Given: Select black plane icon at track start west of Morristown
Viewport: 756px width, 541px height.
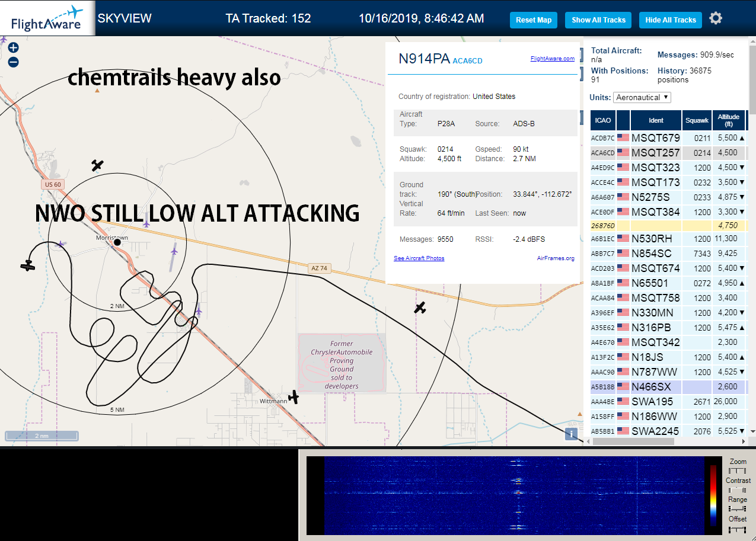Looking at the screenshot, I should click(28, 266).
